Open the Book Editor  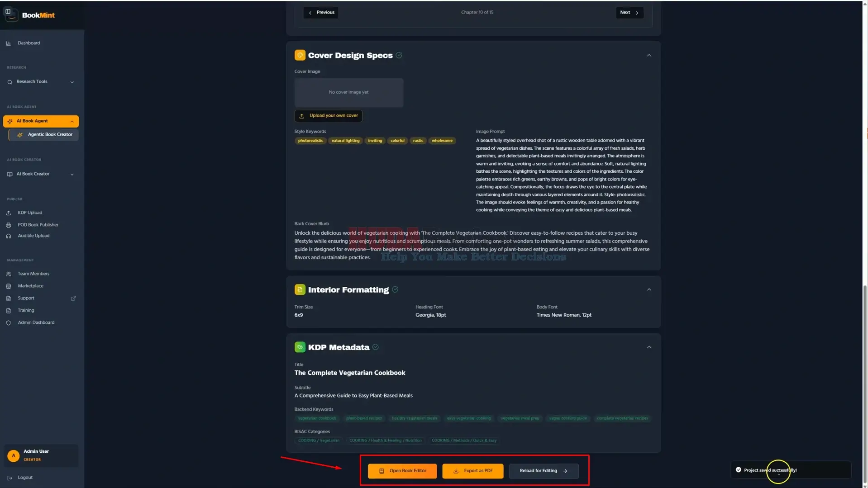[402, 471]
